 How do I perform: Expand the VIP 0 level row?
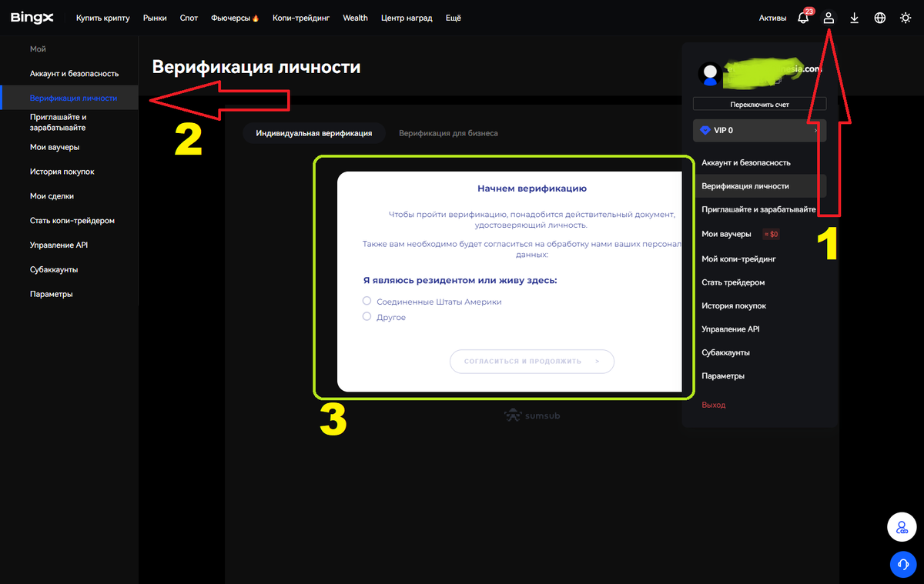click(x=759, y=130)
